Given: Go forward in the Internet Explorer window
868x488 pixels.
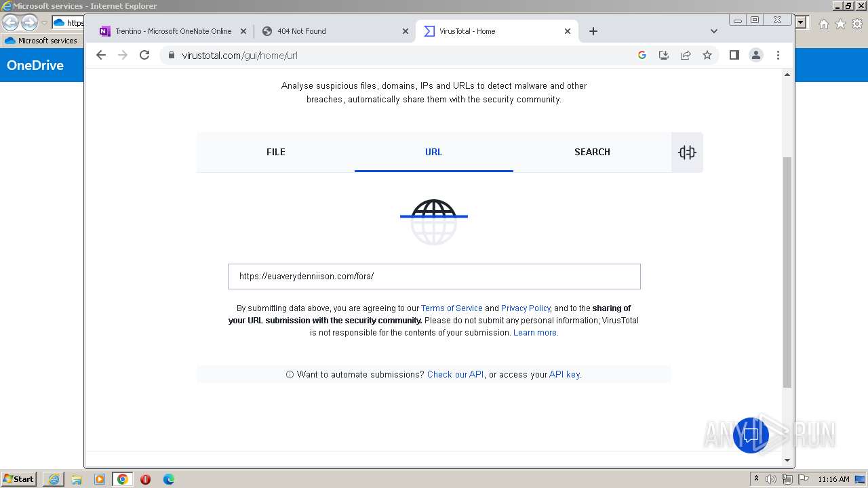Looking at the screenshot, I should (x=29, y=22).
